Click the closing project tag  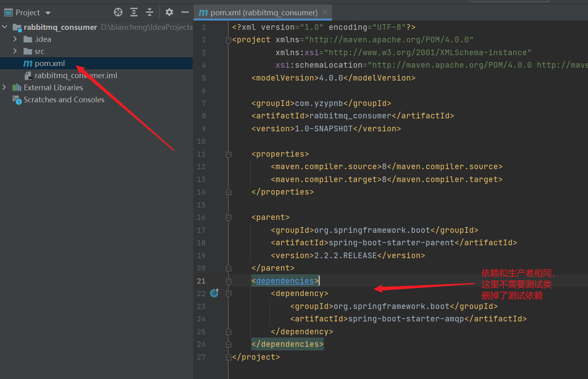point(256,357)
